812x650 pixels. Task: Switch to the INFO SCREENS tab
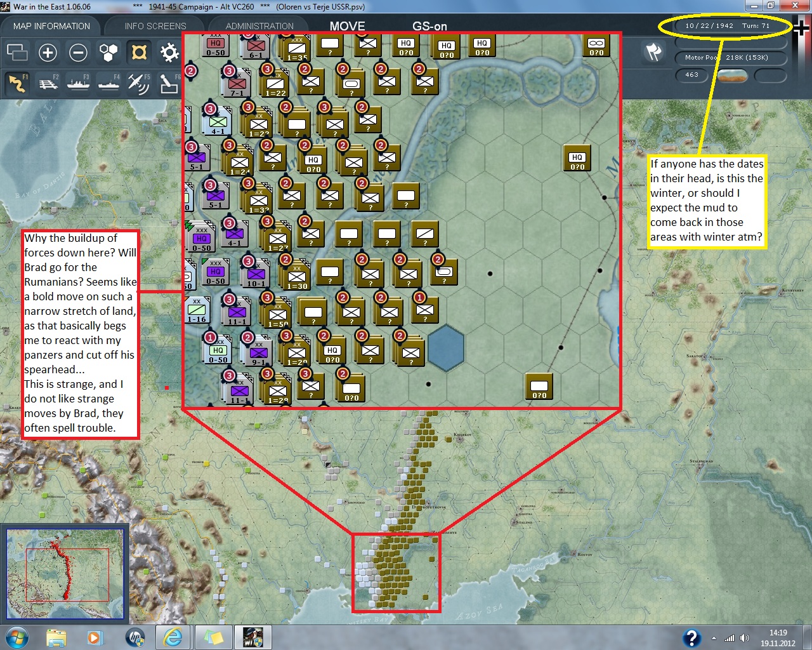pos(155,26)
